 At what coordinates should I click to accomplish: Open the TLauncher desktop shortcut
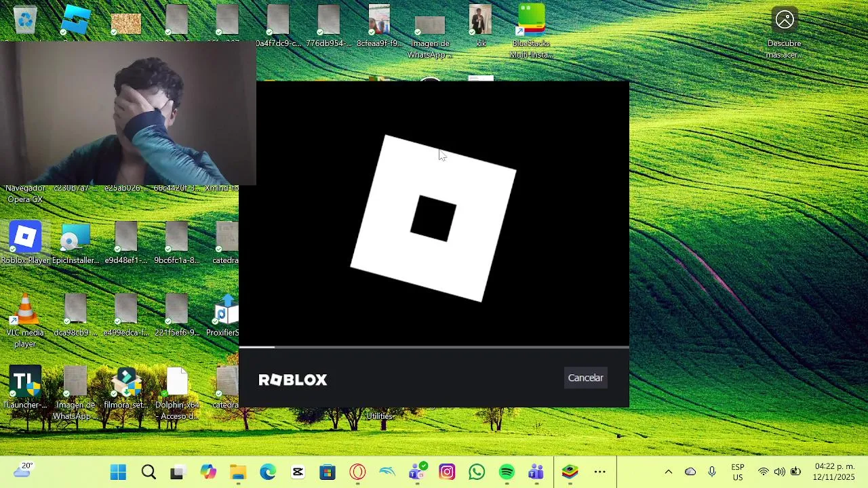point(25,388)
